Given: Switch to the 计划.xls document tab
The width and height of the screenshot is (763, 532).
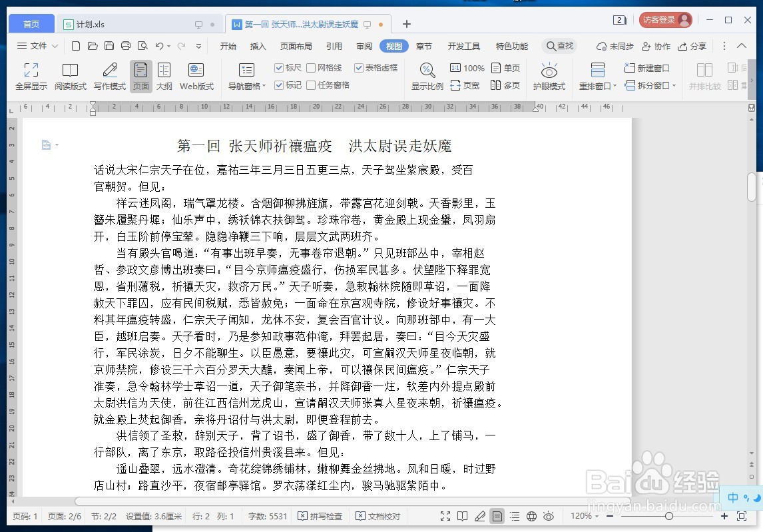Looking at the screenshot, I should click(x=140, y=24).
